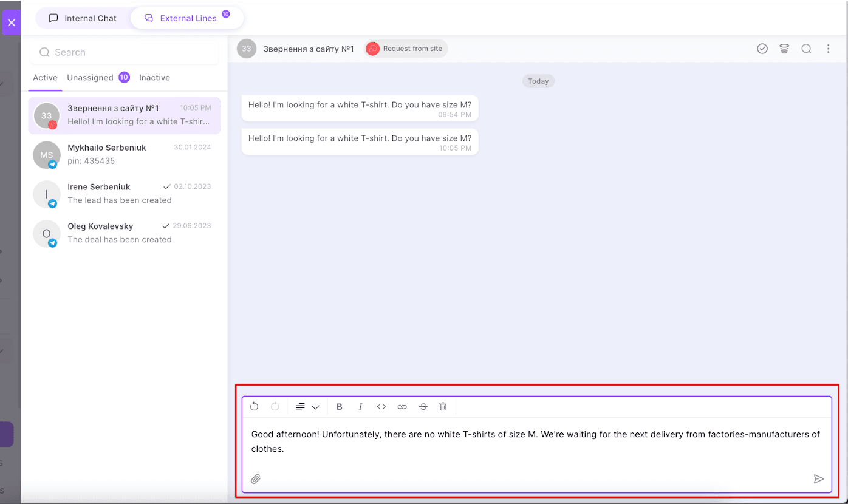The width and height of the screenshot is (848, 504).
Task: Open the Unassigned conversations tab
Action: click(x=91, y=78)
